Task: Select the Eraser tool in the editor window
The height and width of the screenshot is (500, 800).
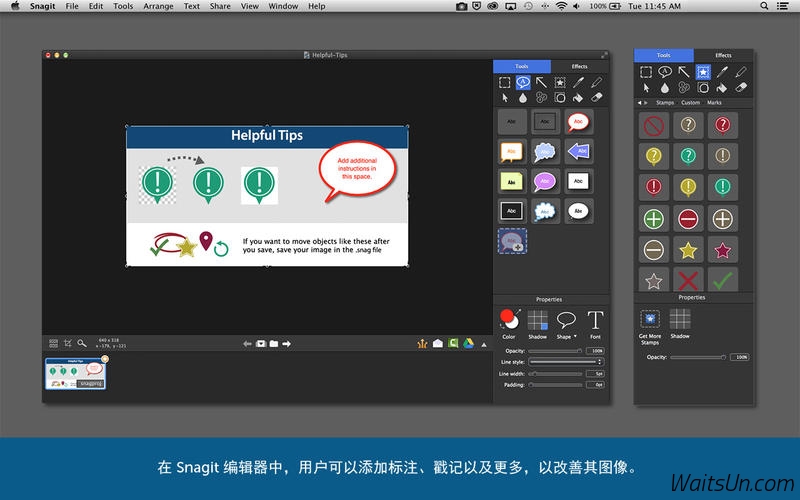Action: [x=596, y=97]
